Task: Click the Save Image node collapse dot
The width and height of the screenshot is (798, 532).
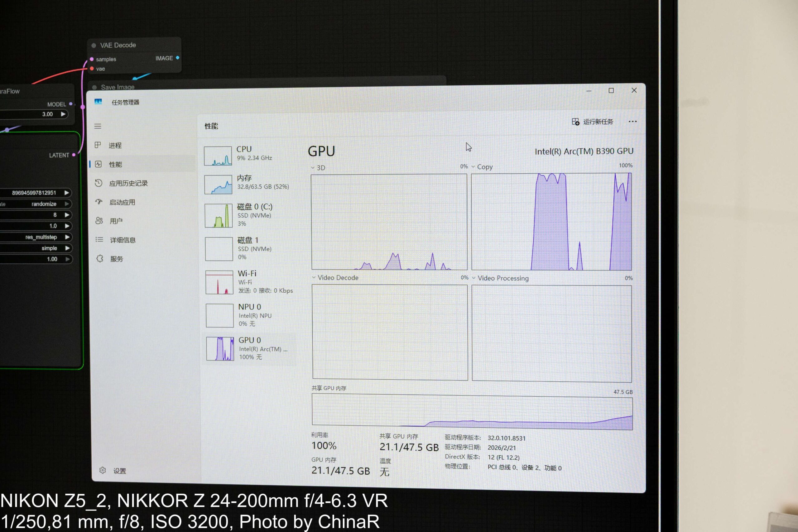Action: tap(94, 88)
